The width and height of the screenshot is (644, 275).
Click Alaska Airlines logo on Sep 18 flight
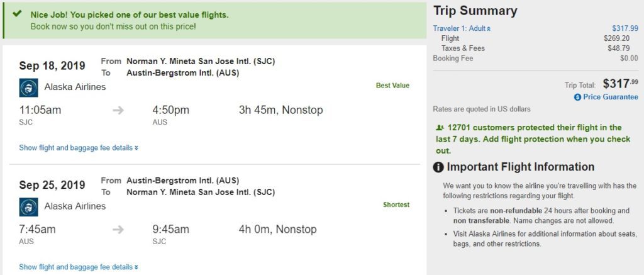[29, 87]
